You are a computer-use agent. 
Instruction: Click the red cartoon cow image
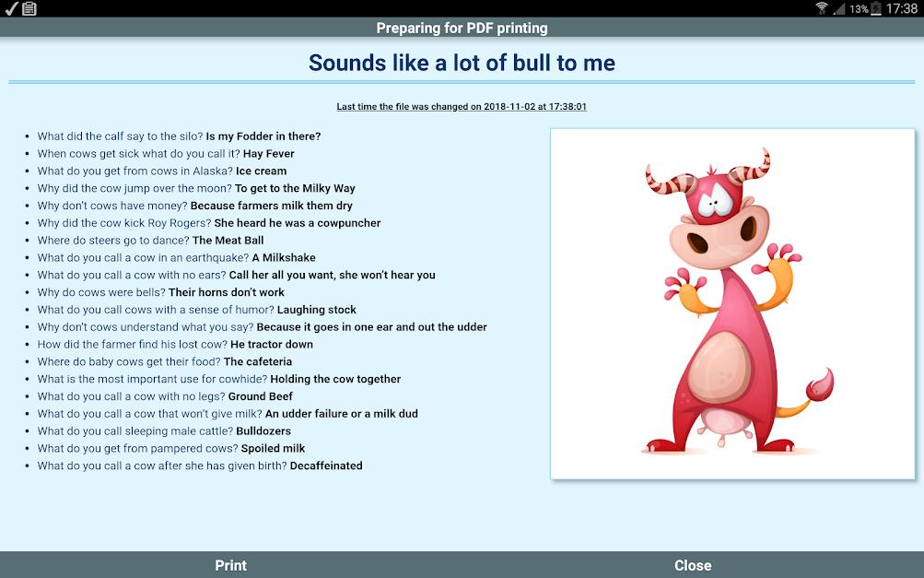tap(732, 303)
